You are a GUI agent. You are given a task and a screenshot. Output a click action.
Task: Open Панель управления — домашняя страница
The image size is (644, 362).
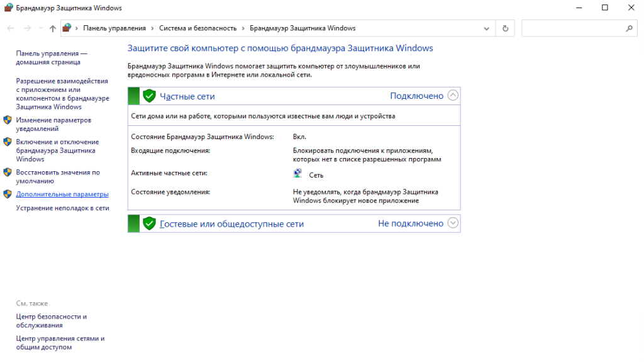(52, 57)
